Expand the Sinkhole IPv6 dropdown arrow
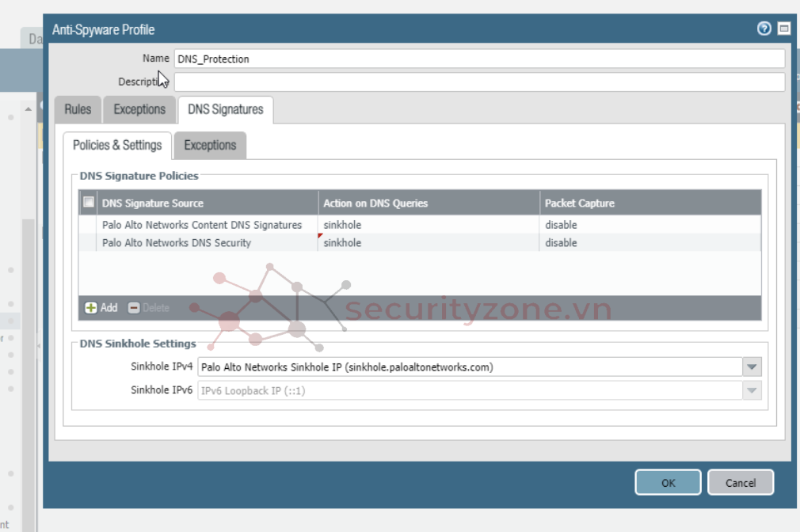800x532 pixels. [x=752, y=390]
